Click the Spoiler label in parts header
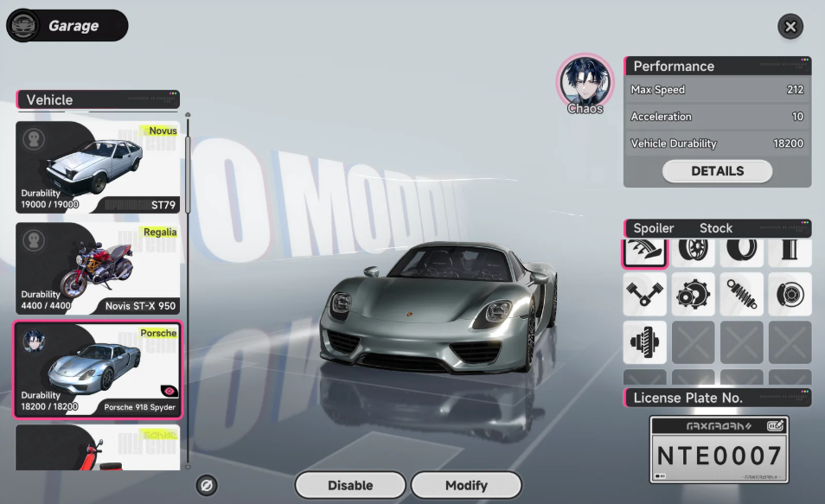Screen dimensions: 825x504 (x=654, y=228)
